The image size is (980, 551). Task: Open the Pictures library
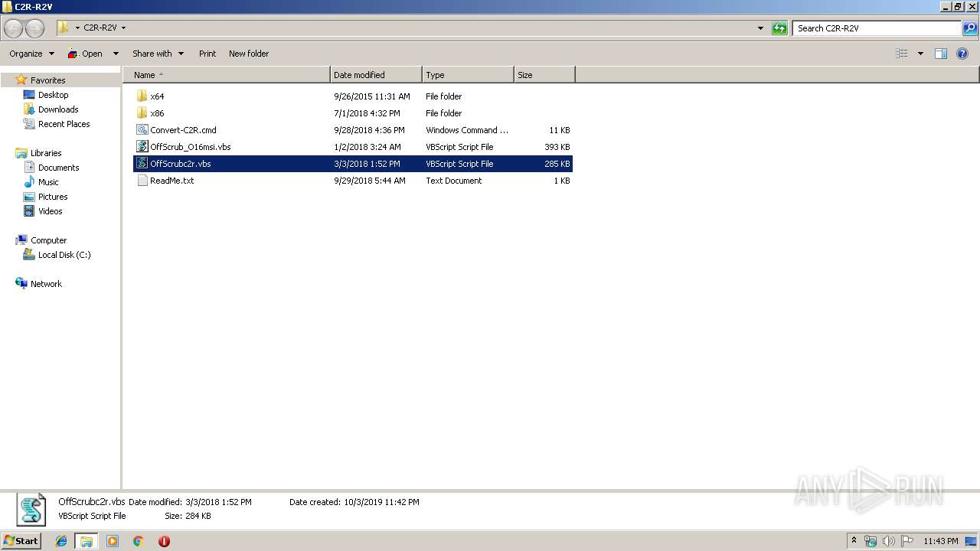click(x=53, y=197)
